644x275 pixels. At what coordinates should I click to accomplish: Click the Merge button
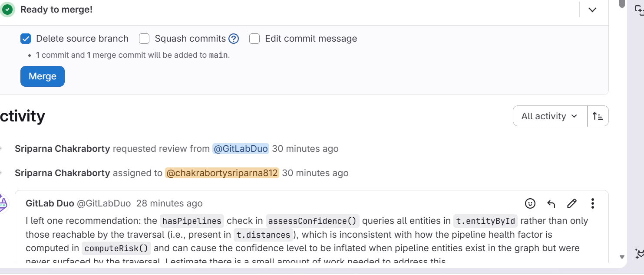coord(43,76)
